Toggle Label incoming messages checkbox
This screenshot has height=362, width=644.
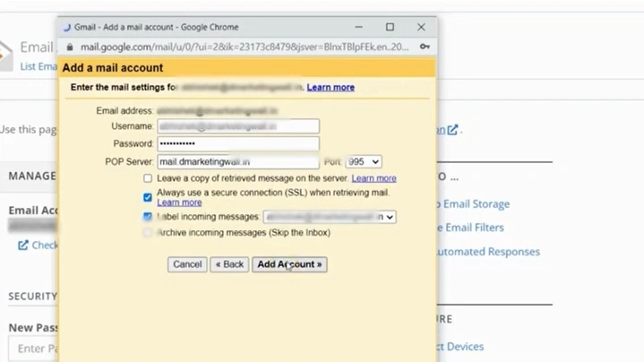pyautogui.click(x=148, y=217)
